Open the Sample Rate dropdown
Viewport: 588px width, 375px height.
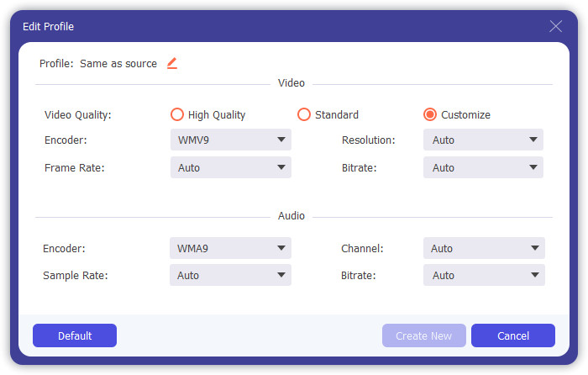coord(230,275)
